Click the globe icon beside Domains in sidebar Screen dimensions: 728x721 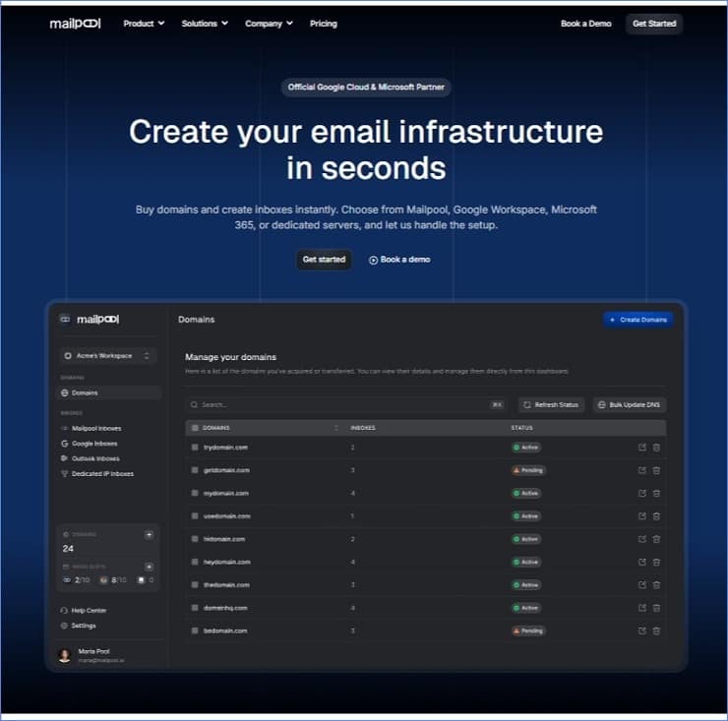(x=65, y=392)
